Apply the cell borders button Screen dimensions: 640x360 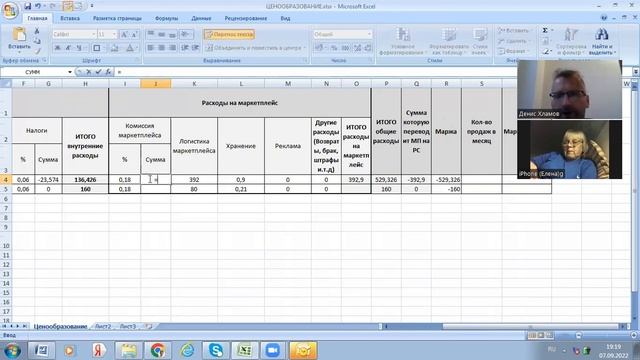point(97,48)
